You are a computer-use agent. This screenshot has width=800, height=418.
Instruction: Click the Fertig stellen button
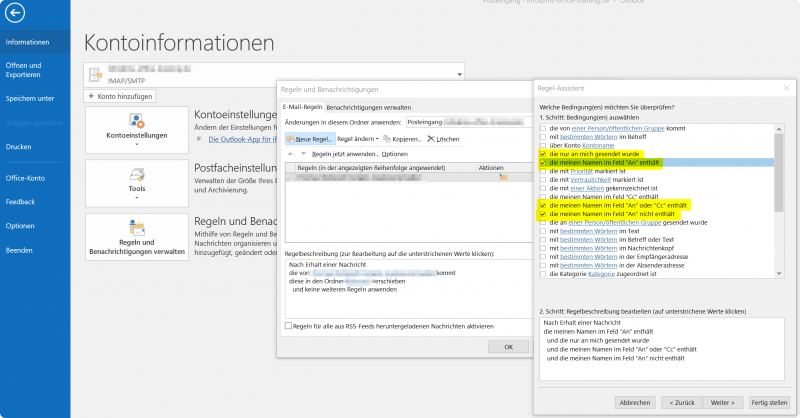(x=769, y=403)
